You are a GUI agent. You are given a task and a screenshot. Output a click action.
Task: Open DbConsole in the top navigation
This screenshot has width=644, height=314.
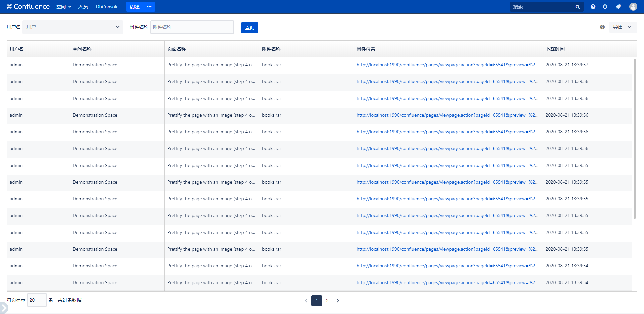pos(107,7)
